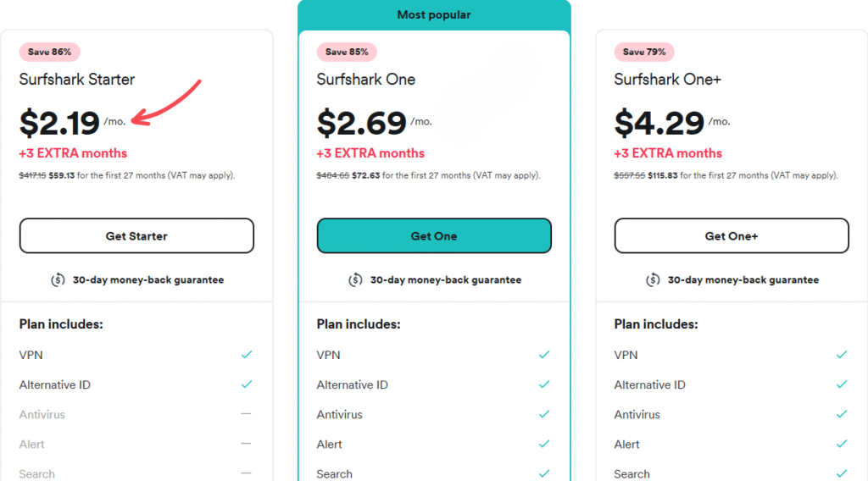Click money-back guarantee icon under Get Starter

[x=58, y=279]
